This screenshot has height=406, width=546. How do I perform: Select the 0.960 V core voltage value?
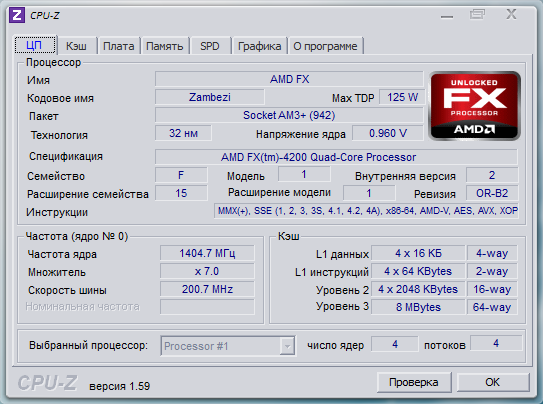click(388, 133)
